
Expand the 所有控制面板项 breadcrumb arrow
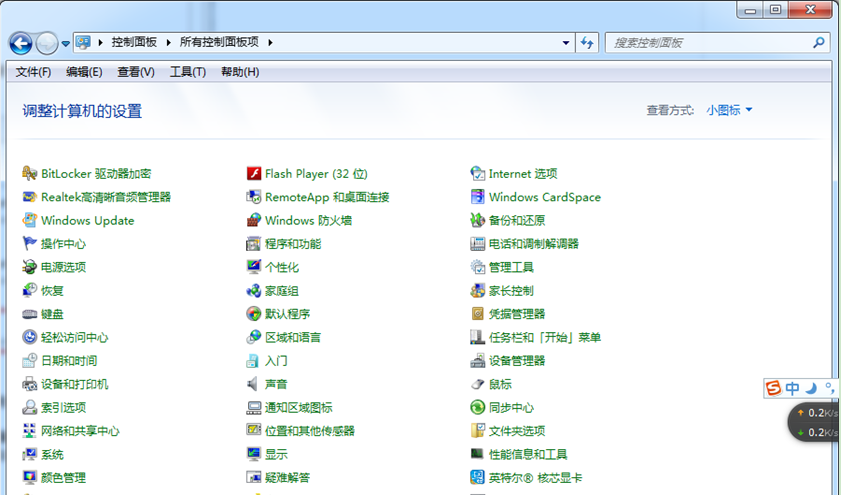[270, 42]
